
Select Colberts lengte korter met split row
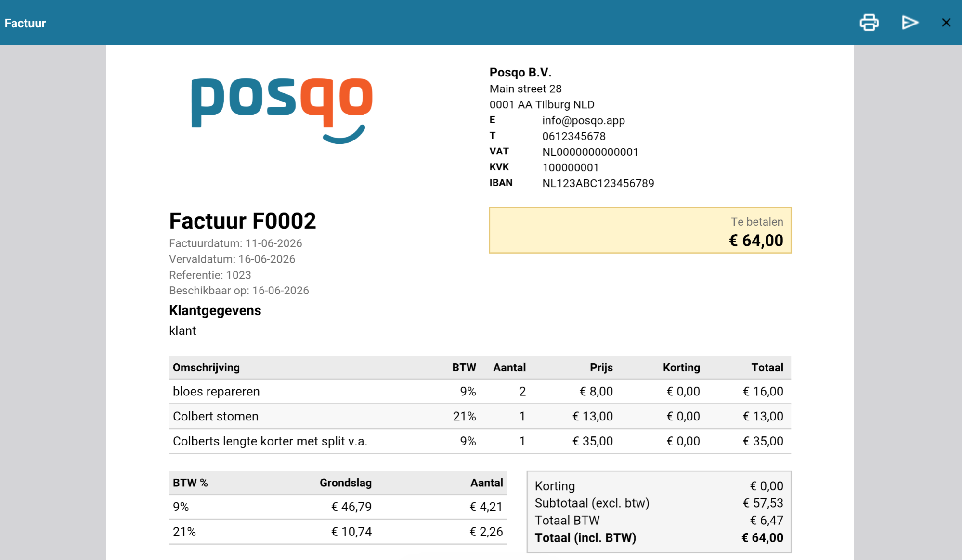click(480, 441)
